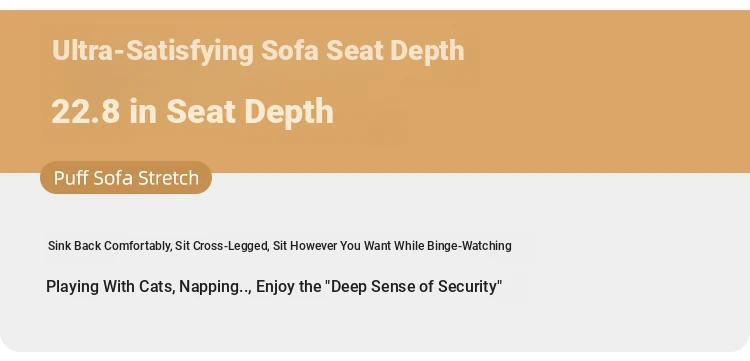This screenshot has height=361, width=750.
Task: Click the Playing With Cats, Napping text line
Action: pos(274,286)
